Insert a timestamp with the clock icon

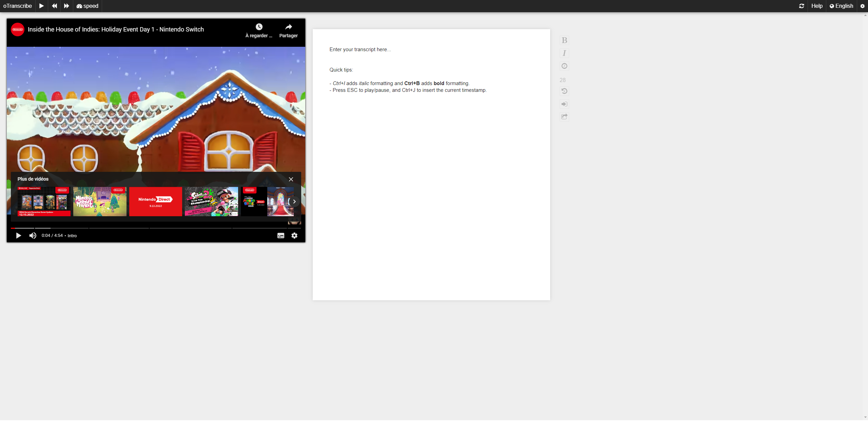pyautogui.click(x=564, y=66)
